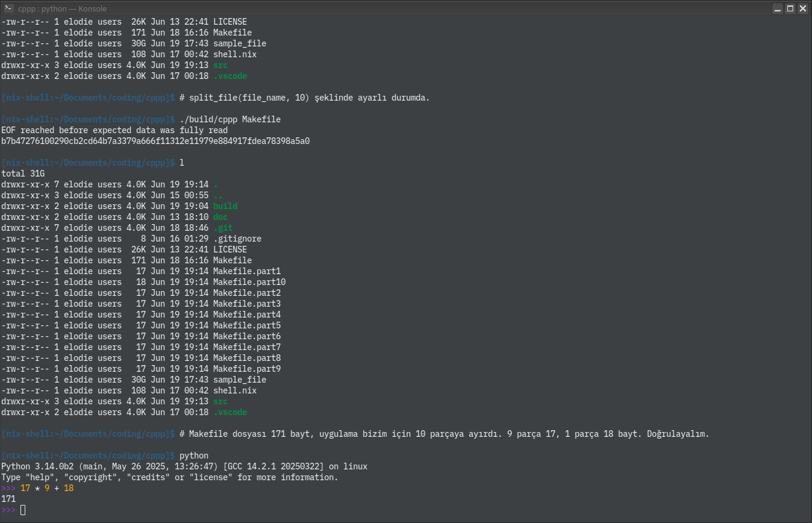The image size is (812, 523).
Task: Click the "Type help, copyright, credits" info line
Action: [x=169, y=477]
